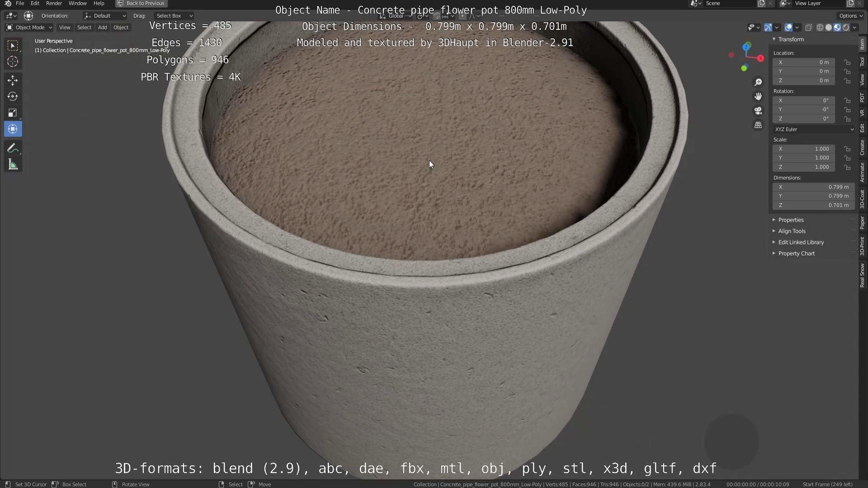
Task: Open the Render menu
Action: pyautogui.click(x=54, y=3)
